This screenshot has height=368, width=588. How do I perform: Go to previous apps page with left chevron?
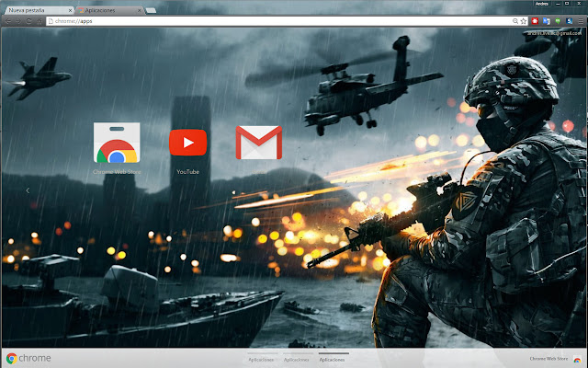[x=28, y=190]
